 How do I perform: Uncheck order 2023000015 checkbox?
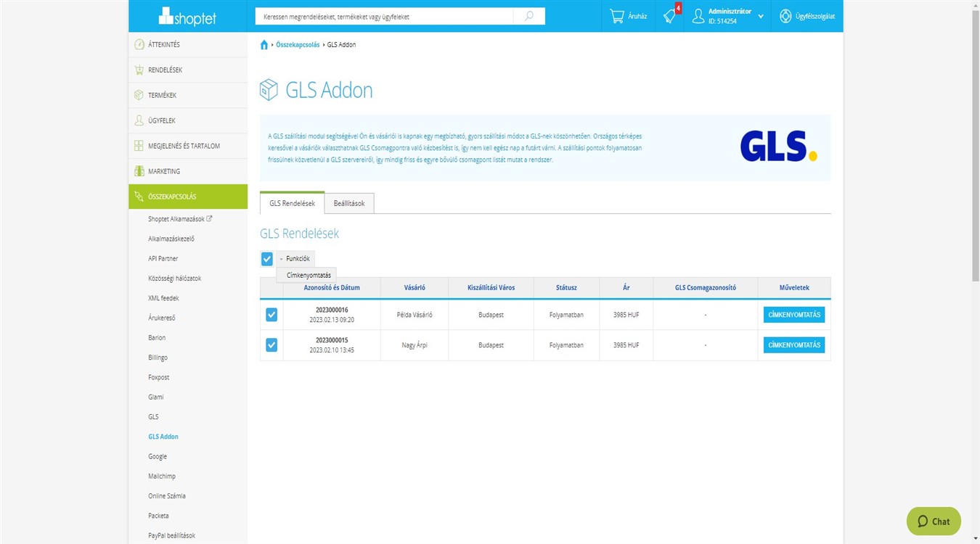pos(271,345)
